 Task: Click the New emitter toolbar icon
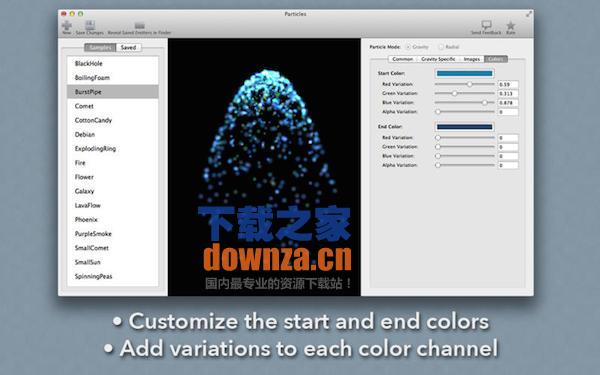(67, 26)
